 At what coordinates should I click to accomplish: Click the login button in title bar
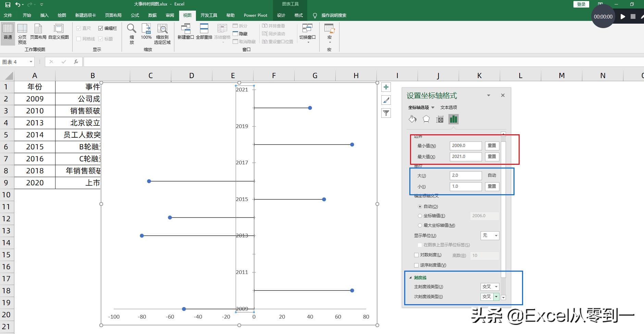click(581, 4)
